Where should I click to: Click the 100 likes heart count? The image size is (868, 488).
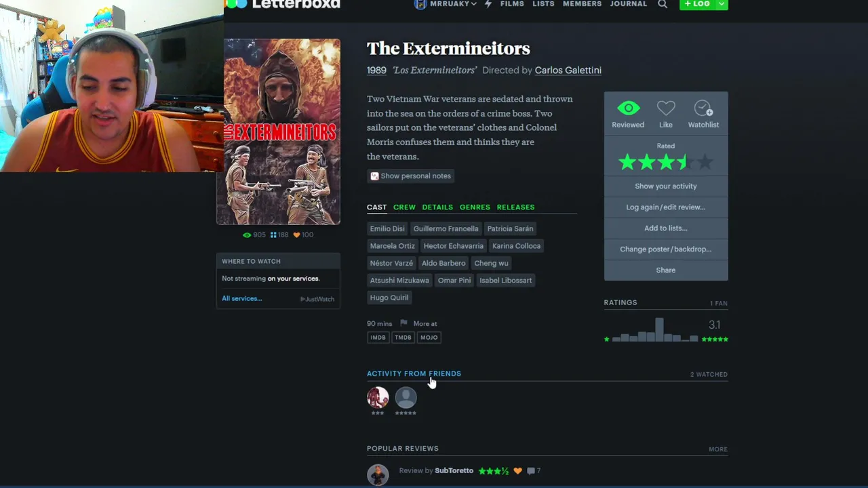[x=303, y=235]
